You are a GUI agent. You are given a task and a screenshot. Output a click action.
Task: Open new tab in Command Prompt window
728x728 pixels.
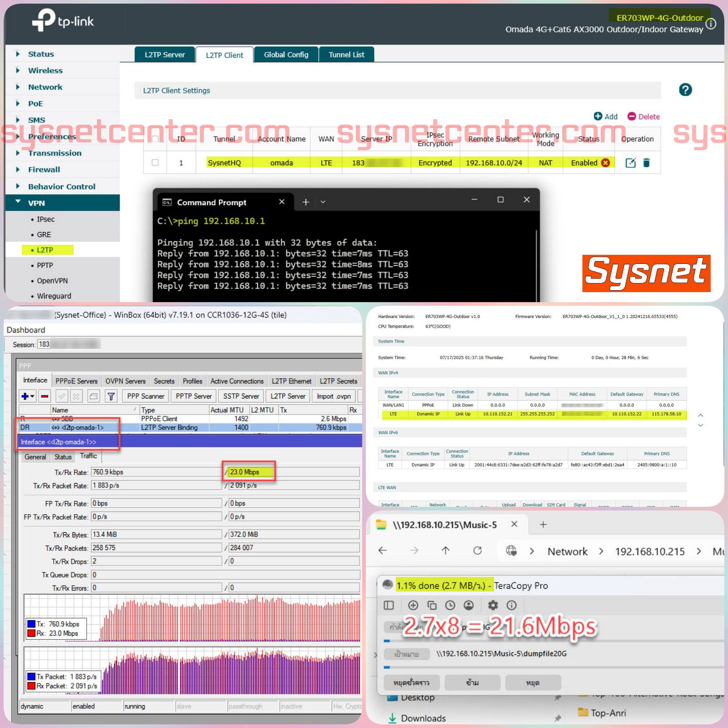(x=306, y=202)
